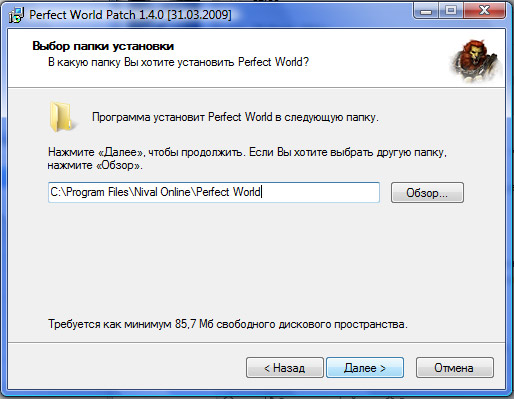This screenshot has height=399, width=514.
Task: Cancel installation with Отмена button
Action: point(455,368)
